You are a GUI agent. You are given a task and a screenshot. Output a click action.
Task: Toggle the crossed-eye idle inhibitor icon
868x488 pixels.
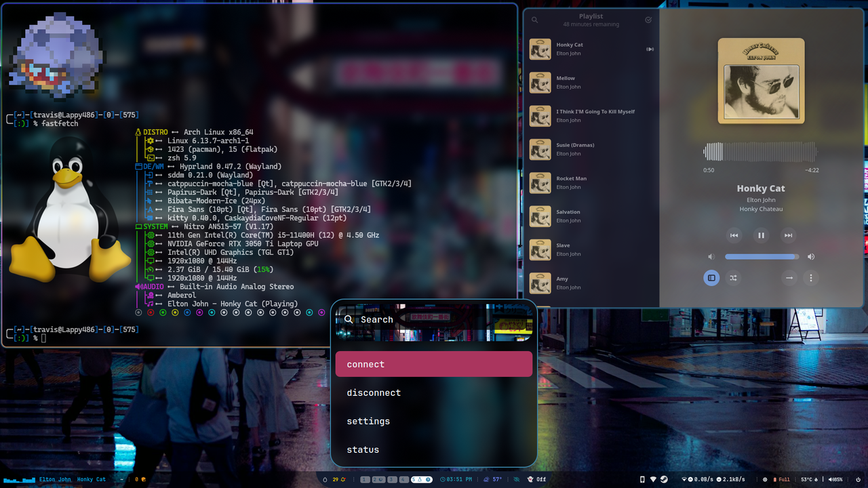tap(517, 479)
